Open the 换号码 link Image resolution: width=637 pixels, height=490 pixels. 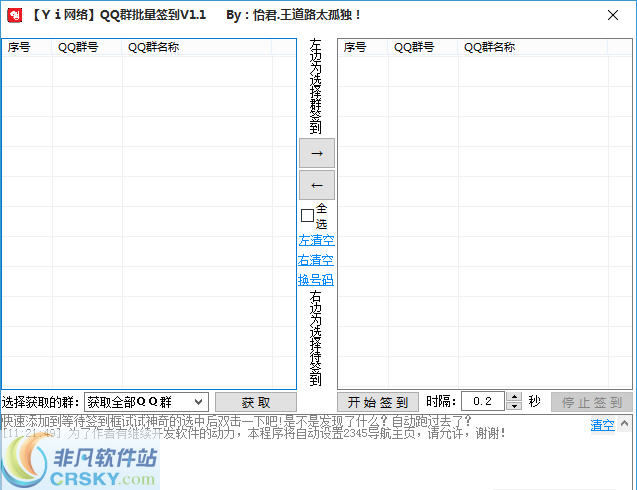[316, 280]
